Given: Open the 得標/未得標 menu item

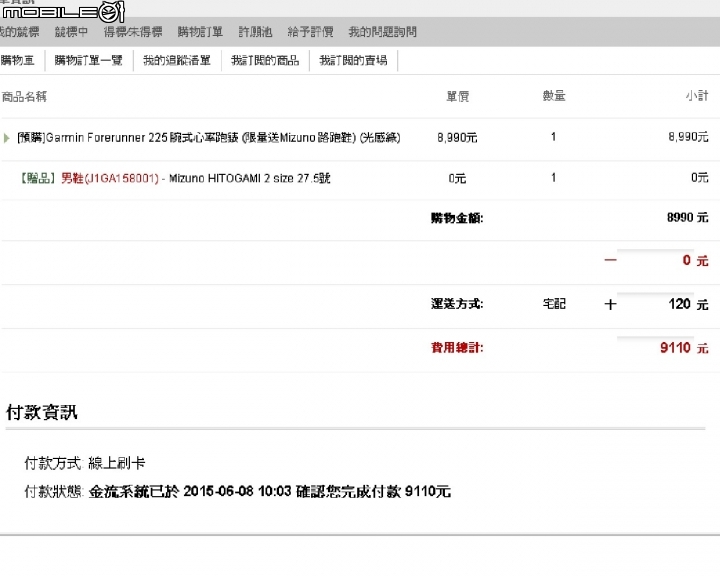Looking at the screenshot, I should click(133, 32).
